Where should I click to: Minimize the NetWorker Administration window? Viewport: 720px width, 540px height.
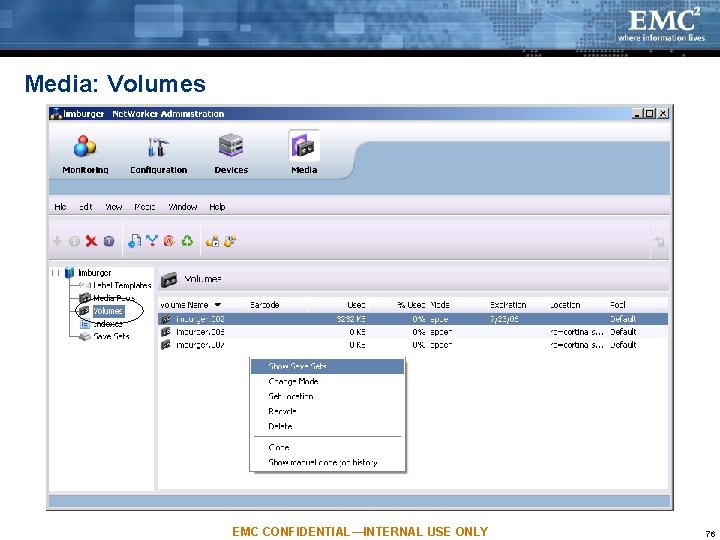(636, 114)
